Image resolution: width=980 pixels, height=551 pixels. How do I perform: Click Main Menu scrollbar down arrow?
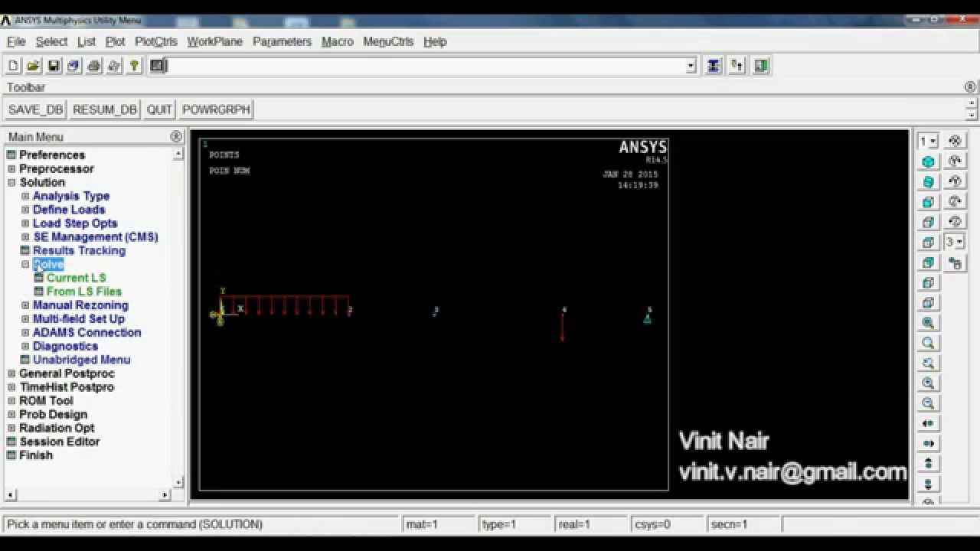(x=178, y=482)
